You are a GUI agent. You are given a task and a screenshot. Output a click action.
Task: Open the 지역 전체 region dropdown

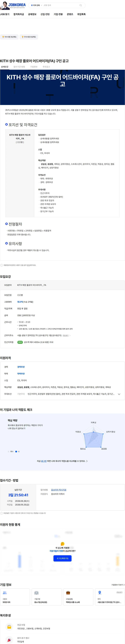[36, 5]
